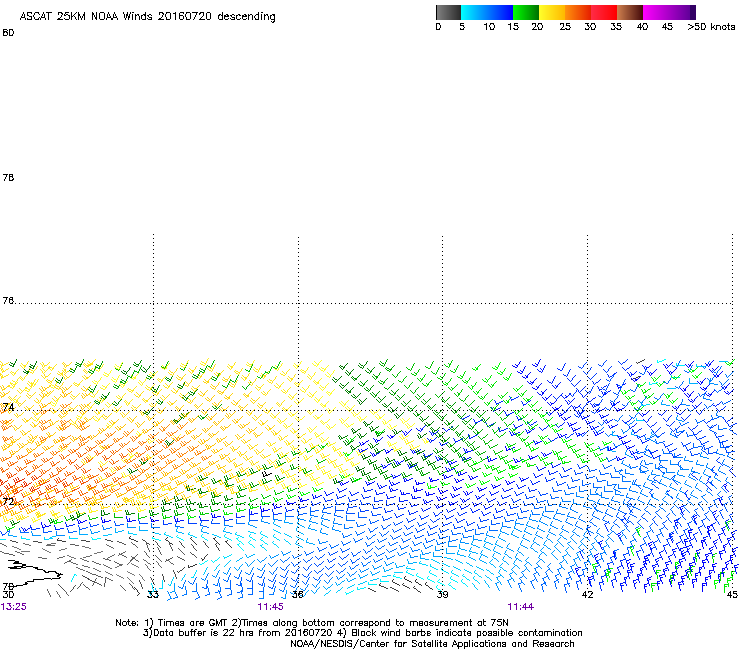Click the NOAA/NESDIS credit line
The image size is (740, 650).
[432, 644]
